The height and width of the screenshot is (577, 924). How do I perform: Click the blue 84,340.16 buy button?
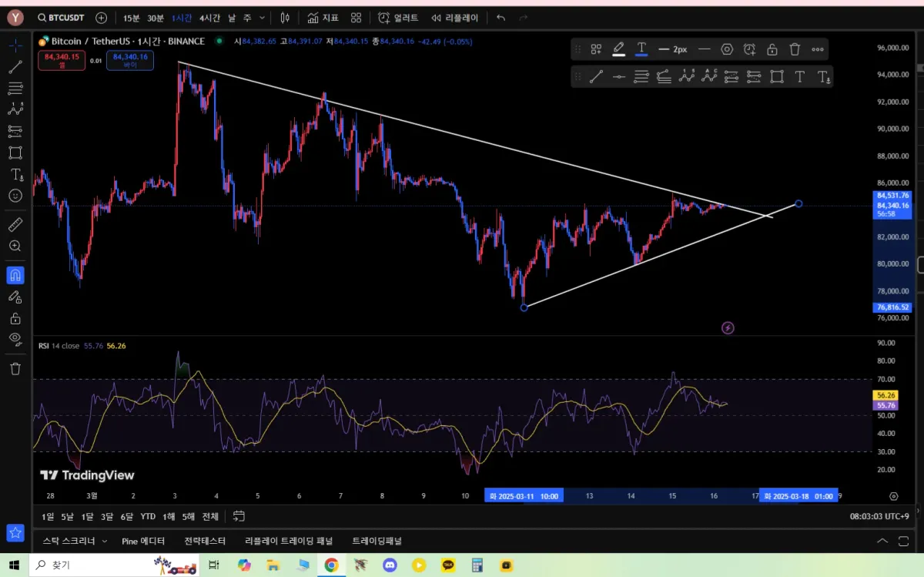click(130, 60)
